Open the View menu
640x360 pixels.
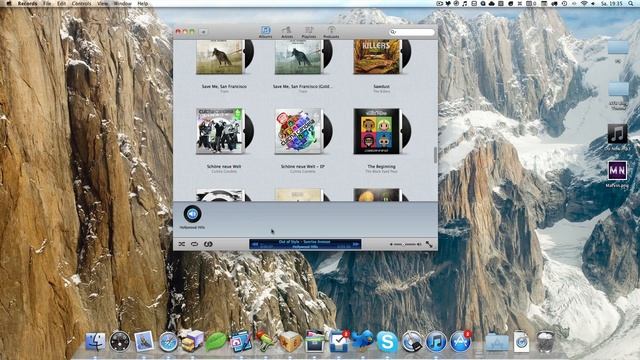pos(102,3)
